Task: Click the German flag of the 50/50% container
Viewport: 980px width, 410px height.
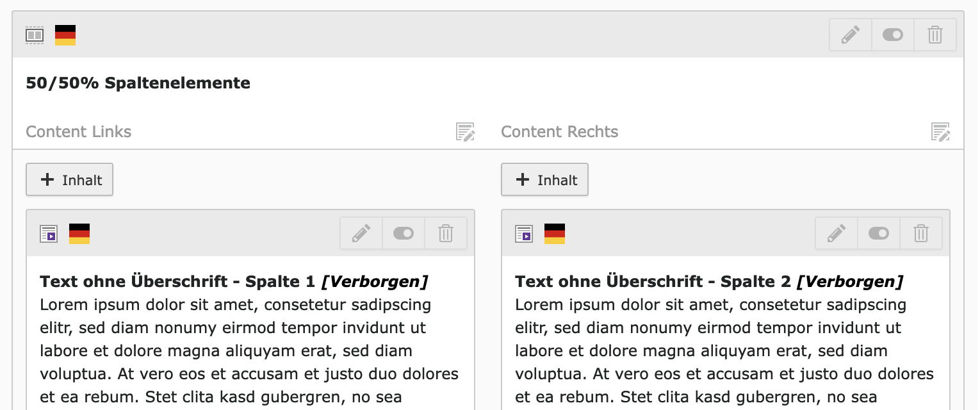Action: click(x=65, y=35)
